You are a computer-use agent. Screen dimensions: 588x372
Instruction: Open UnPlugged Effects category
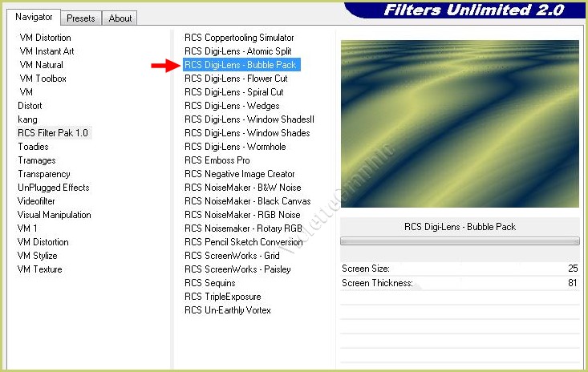click(x=54, y=188)
